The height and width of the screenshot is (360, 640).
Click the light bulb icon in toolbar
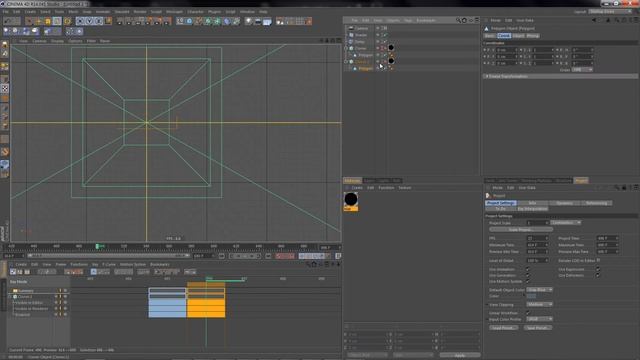(x=248, y=21)
